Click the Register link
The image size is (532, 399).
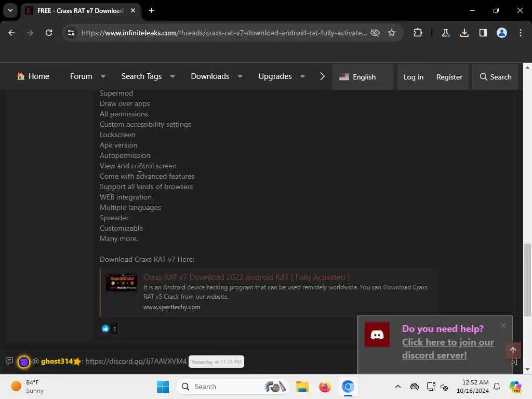click(449, 77)
